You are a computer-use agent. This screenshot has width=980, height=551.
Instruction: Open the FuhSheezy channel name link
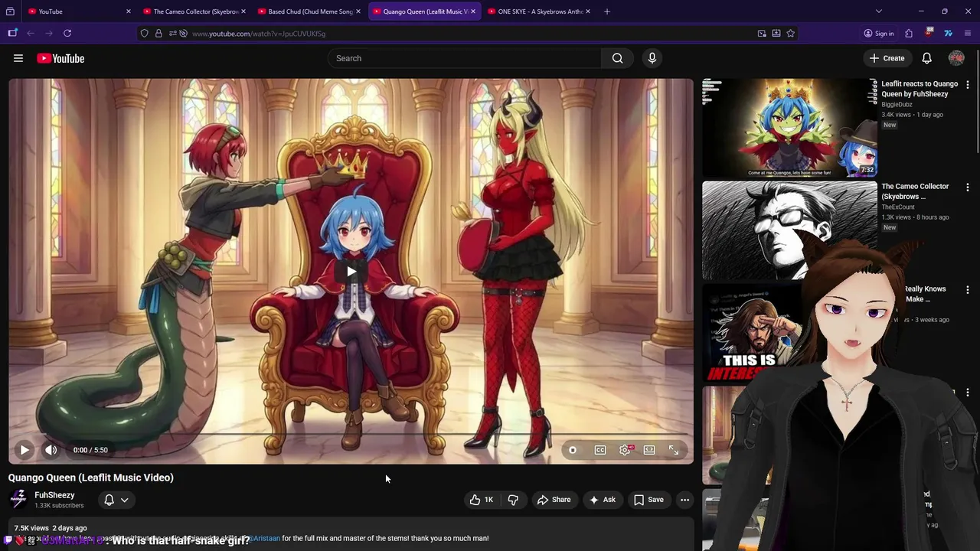coord(54,495)
